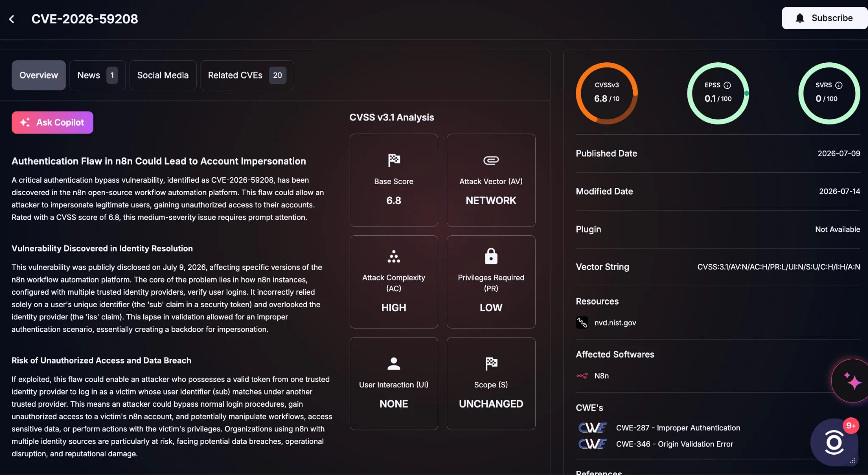Image resolution: width=868 pixels, height=475 pixels.
Task: Click the Modified Date 2026-07-14 value
Action: (840, 192)
